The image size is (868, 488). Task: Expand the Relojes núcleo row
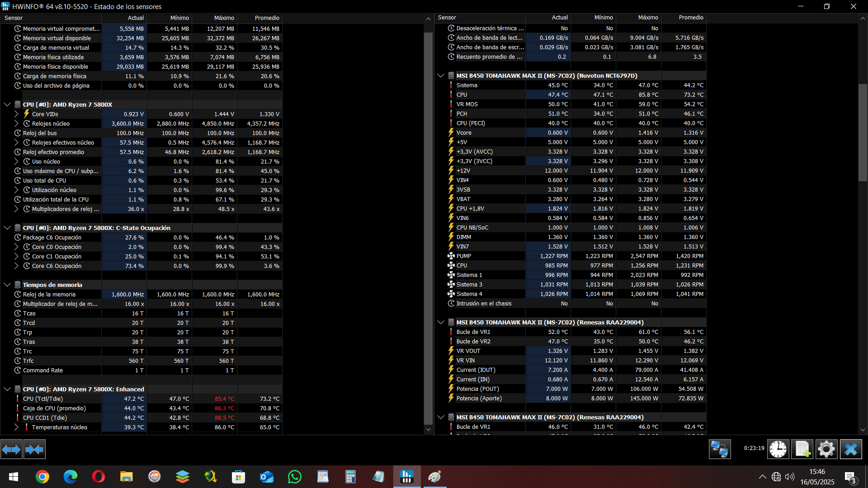16,123
